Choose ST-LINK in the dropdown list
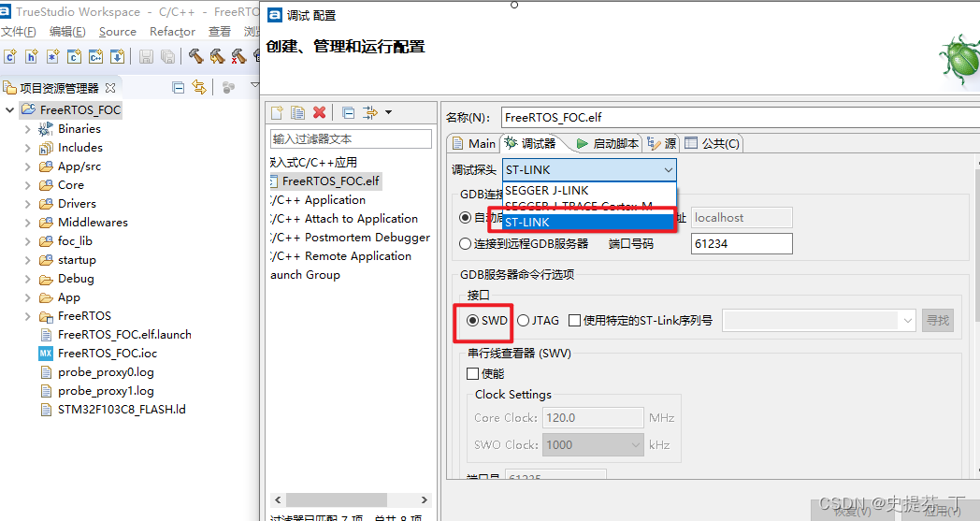980x521 pixels. click(x=589, y=222)
